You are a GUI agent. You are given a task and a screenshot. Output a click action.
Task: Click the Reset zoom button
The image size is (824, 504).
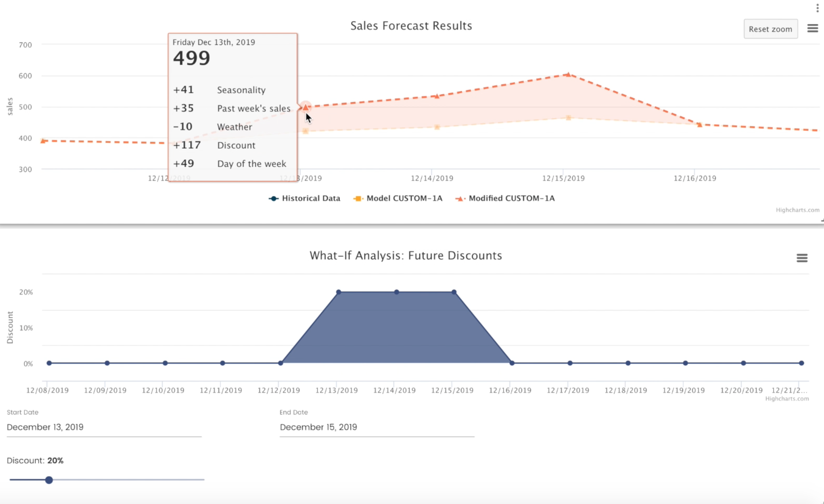pyautogui.click(x=770, y=29)
